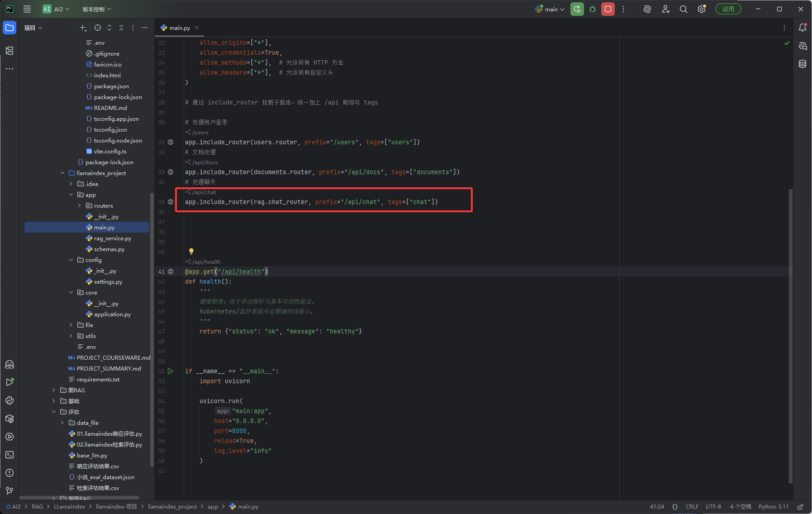Open the Git version control tool window

[9, 491]
